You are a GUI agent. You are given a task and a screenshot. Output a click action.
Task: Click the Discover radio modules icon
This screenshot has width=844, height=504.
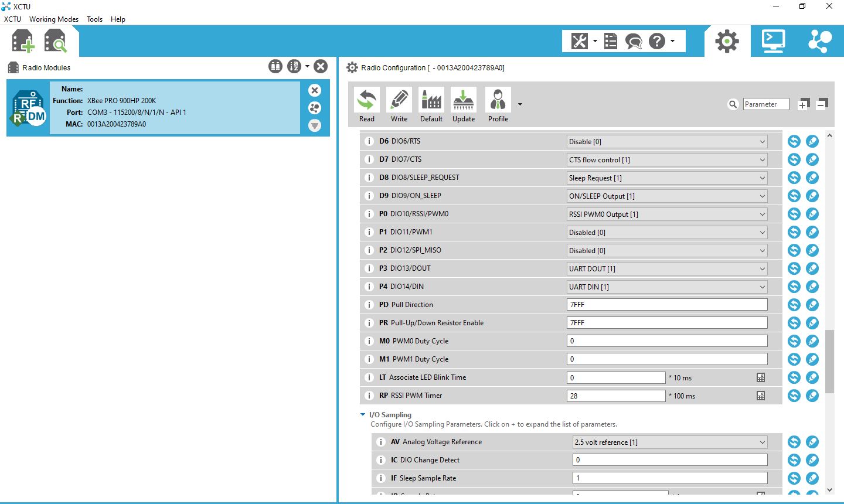[x=56, y=42]
